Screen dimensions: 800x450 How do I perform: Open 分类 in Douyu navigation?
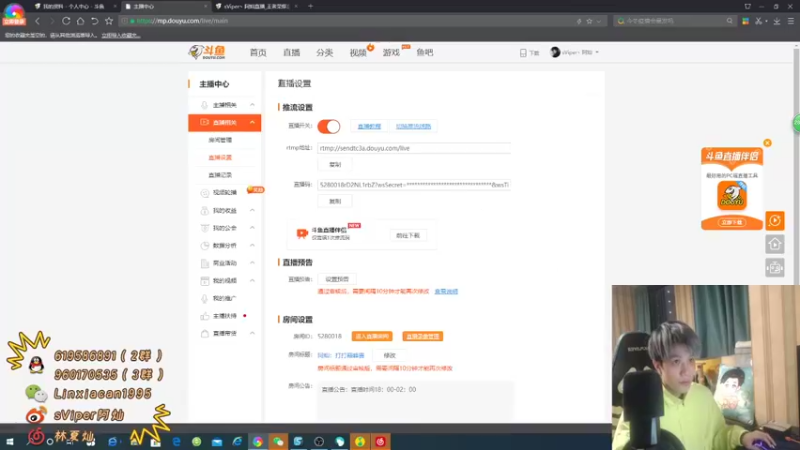(x=324, y=53)
